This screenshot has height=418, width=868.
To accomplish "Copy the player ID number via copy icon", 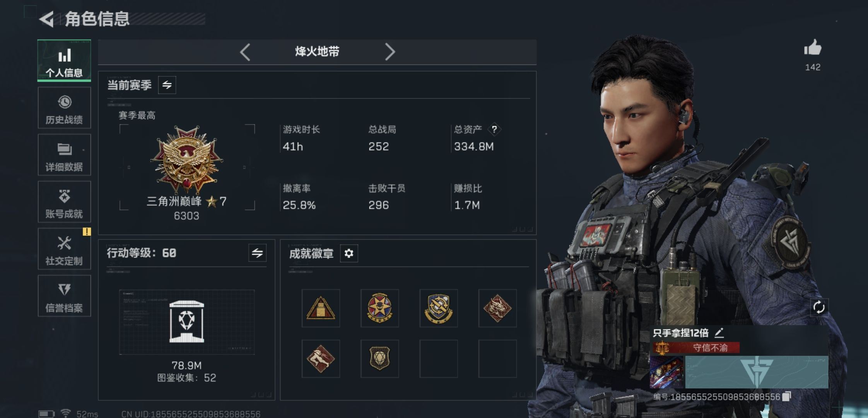I will pyautogui.click(x=786, y=397).
